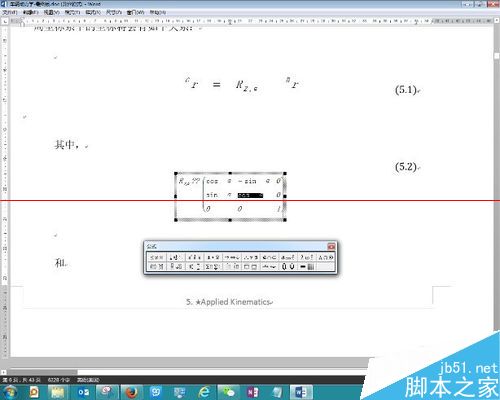Open the 格式(T) menu

click(x=72, y=12)
